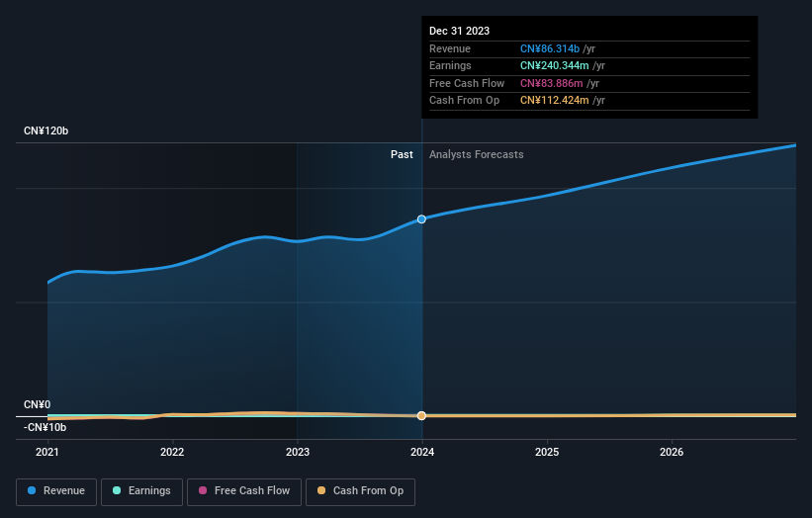
Task: Click the CN¥240.344m earnings value
Action: point(555,65)
